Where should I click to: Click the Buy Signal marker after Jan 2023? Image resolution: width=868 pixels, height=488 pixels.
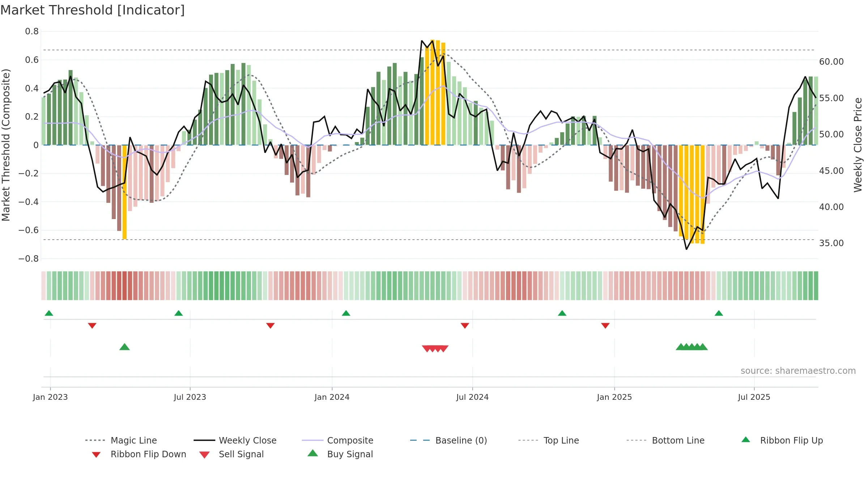point(124,347)
